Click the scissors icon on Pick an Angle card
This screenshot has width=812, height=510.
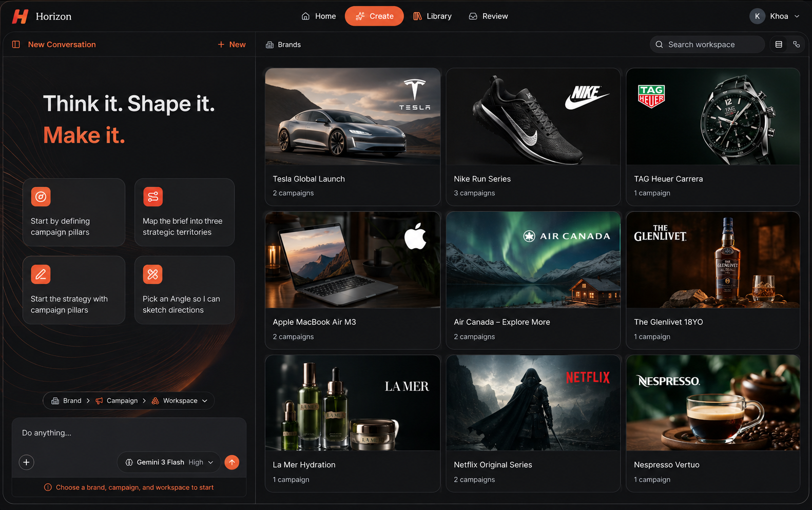[152, 274]
